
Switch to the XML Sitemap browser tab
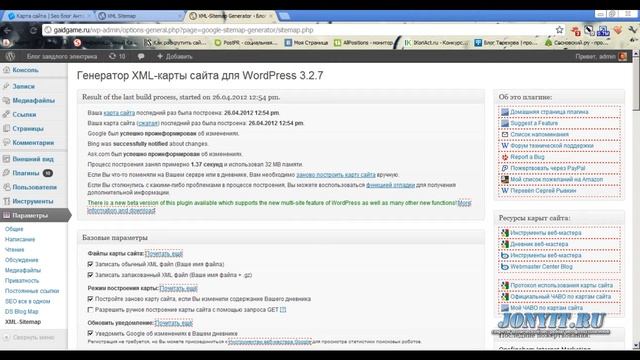point(139,16)
